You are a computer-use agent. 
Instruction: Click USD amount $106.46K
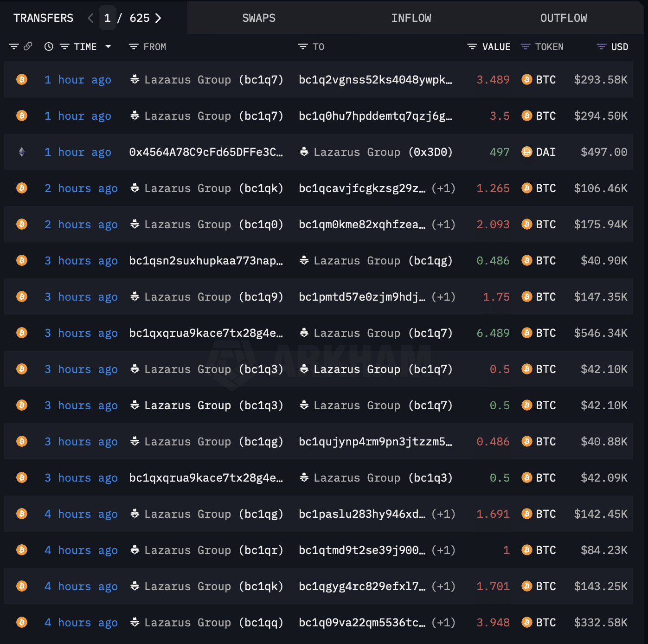(x=601, y=188)
